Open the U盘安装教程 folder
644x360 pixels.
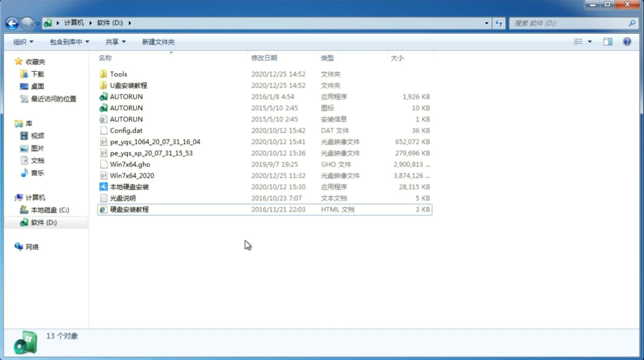tap(128, 85)
